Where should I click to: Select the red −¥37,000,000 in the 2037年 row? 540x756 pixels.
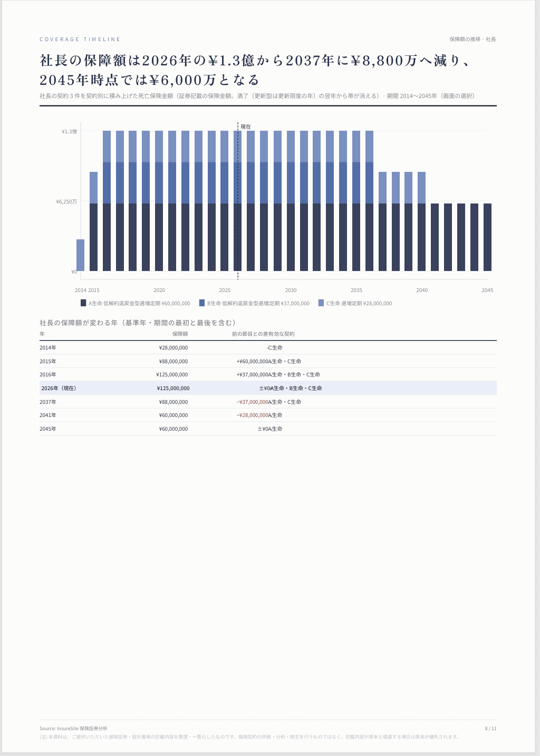coord(253,402)
